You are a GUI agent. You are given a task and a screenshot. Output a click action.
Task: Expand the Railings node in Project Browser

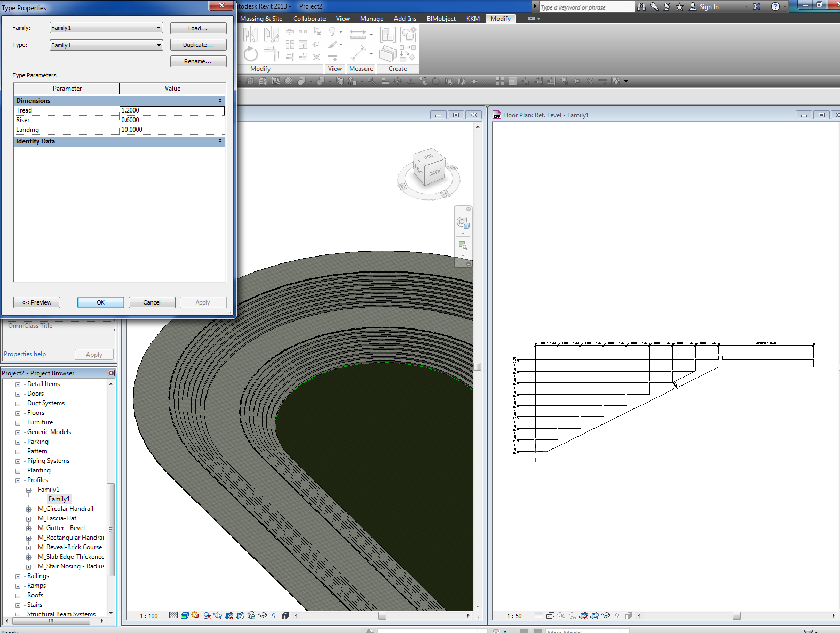pos(18,576)
